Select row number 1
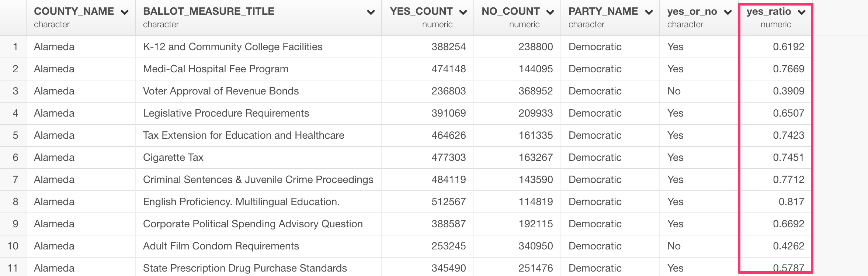Image resolution: width=868 pixels, height=276 pixels. 15,47
